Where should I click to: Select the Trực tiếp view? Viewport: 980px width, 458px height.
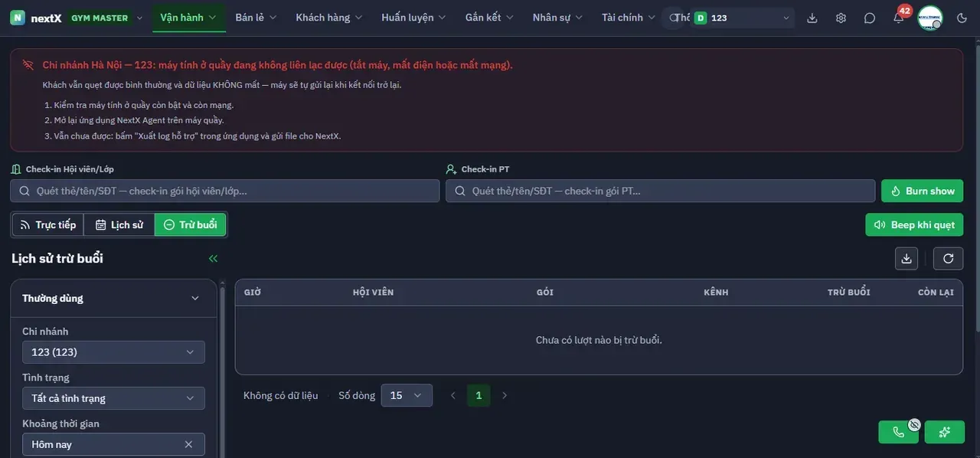click(48, 224)
